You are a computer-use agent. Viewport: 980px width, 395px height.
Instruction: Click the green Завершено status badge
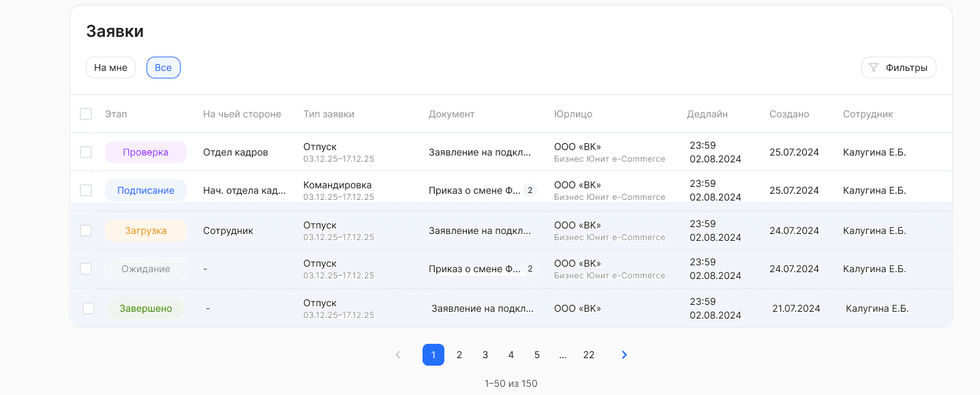click(x=146, y=308)
